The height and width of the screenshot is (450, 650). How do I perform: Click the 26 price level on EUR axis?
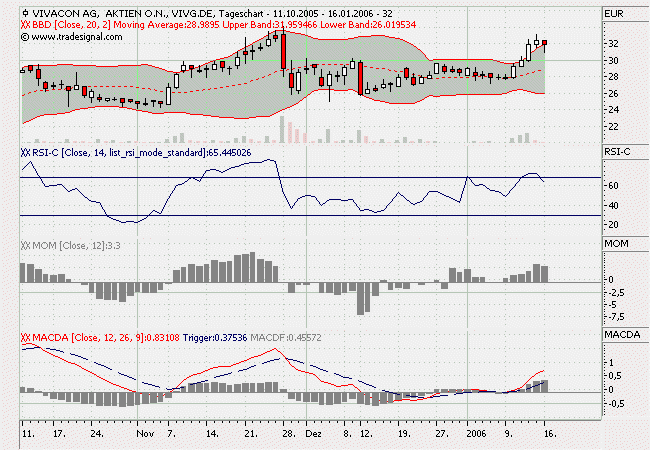[614, 94]
